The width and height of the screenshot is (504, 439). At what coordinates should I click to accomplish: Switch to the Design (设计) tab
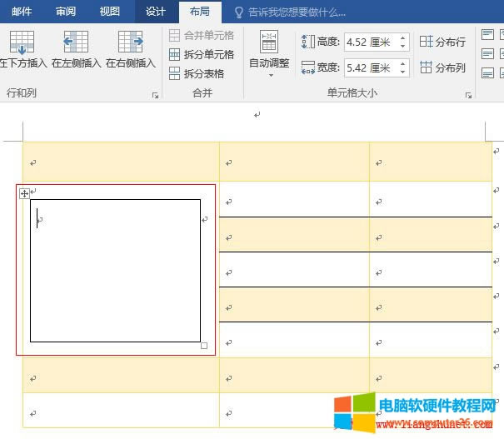pos(156,12)
